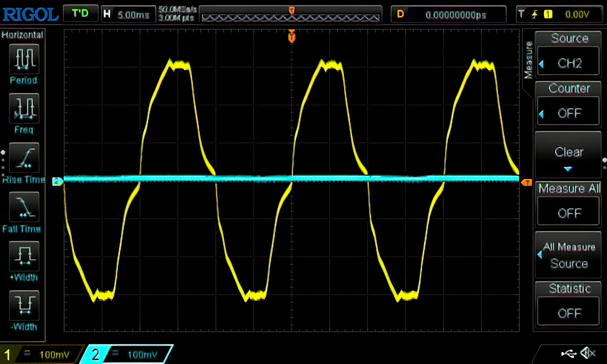The height and width of the screenshot is (364, 607).
Task: Choose the Rise Time measurement icon
Action: pyautogui.click(x=24, y=157)
